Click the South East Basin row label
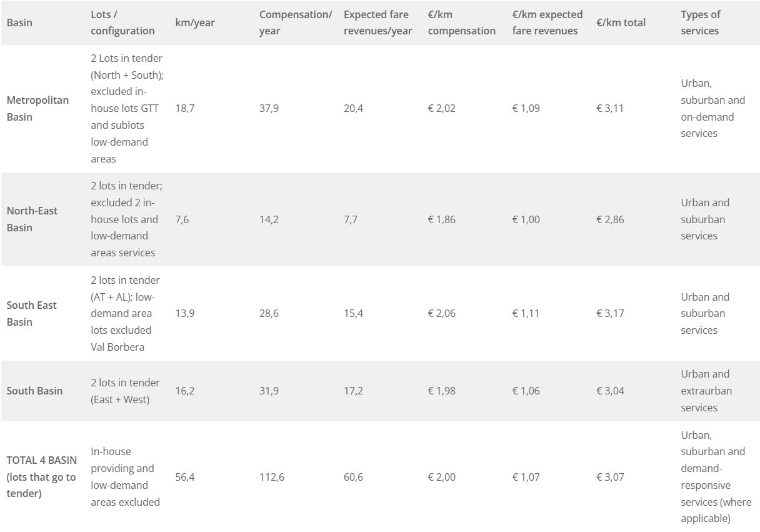Image resolution: width=760 pixels, height=532 pixels. click(x=31, y=314)
